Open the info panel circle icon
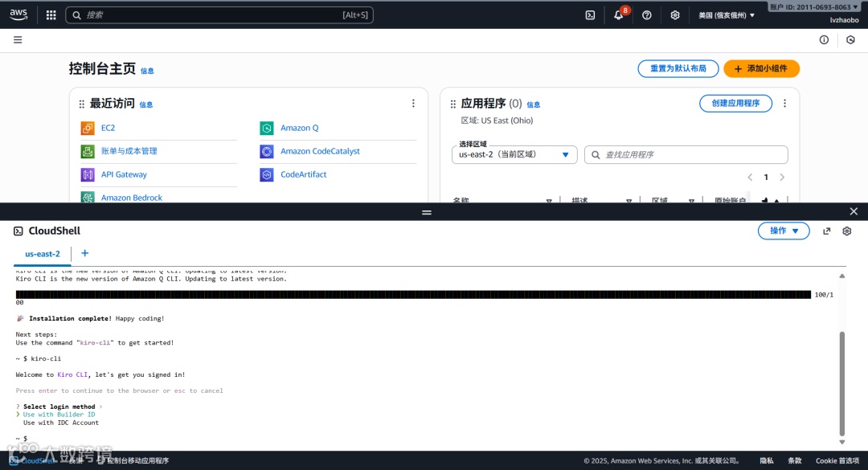Image resolution: width=868 pixels, height=470 pixels. [x=825, y=40]
